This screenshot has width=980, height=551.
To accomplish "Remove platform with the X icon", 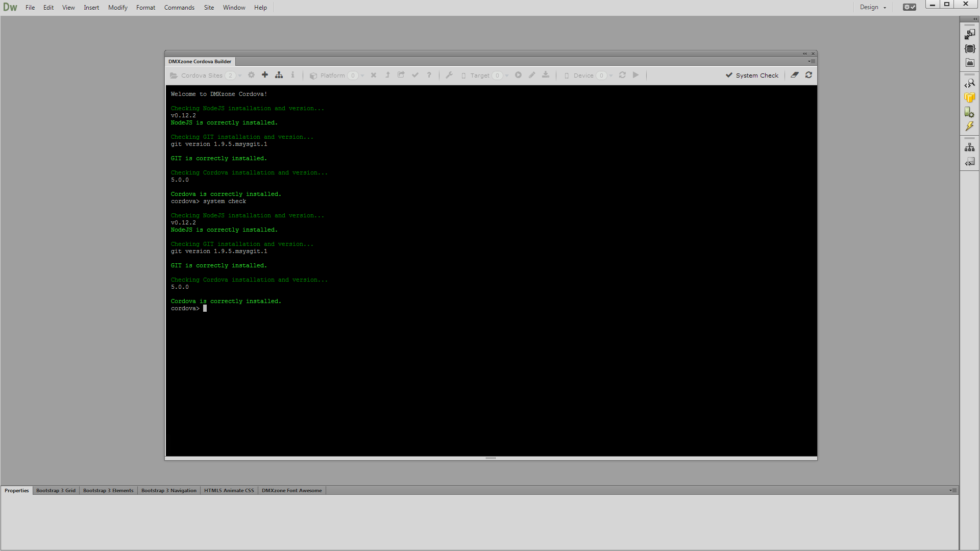I will pyautogui.click(x=374, y=75).
